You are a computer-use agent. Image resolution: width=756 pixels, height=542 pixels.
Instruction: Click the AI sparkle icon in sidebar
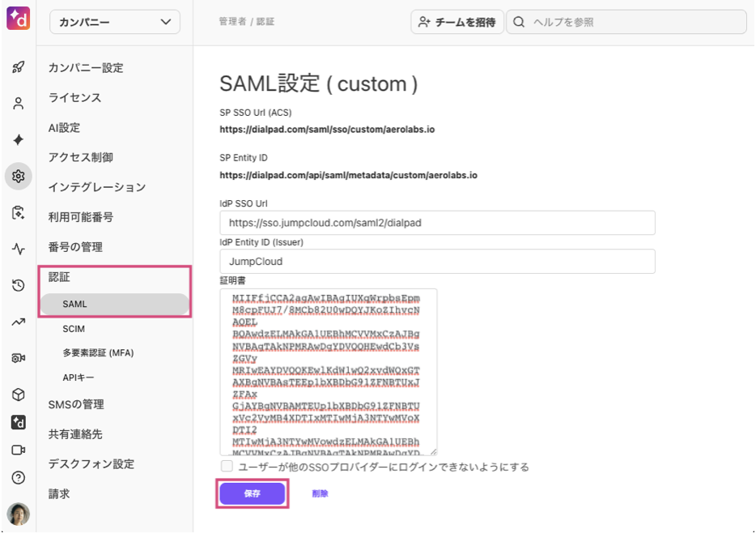tap(18, 139)
